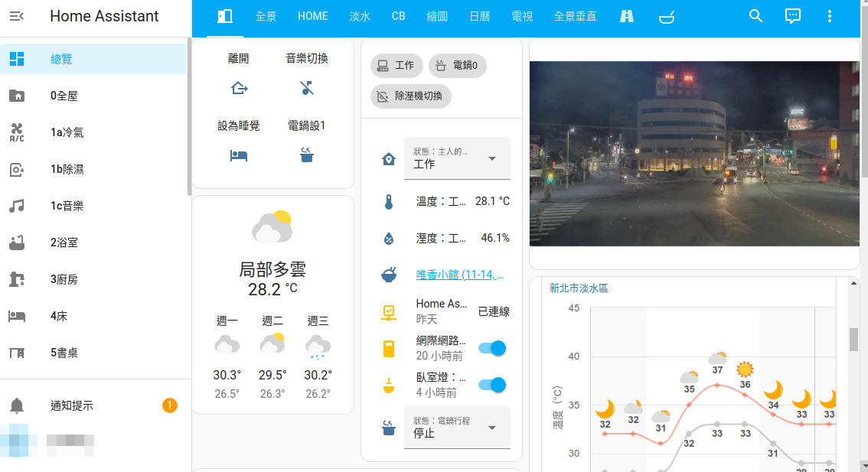Open 2浴室 bathroom panel
Screen dimensions: 868x472
(x=93, y=243)
